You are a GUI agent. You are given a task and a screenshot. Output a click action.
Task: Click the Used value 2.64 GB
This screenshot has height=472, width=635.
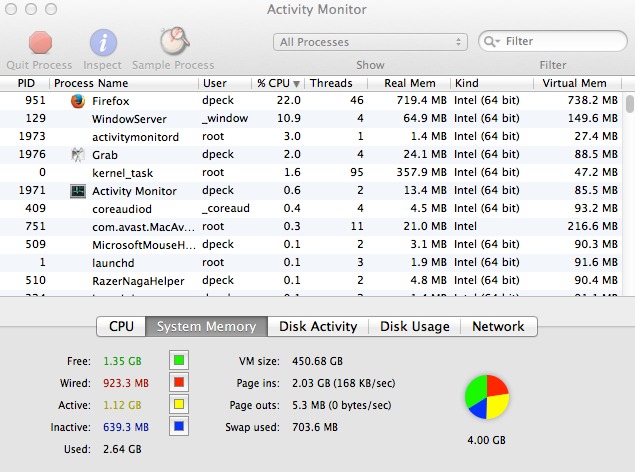122,449
